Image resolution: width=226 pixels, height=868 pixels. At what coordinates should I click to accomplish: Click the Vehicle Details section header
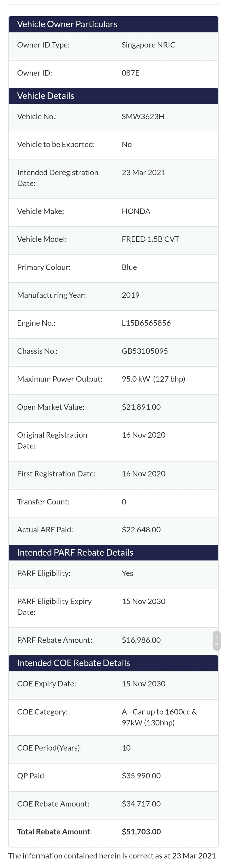tap(45, 96)
